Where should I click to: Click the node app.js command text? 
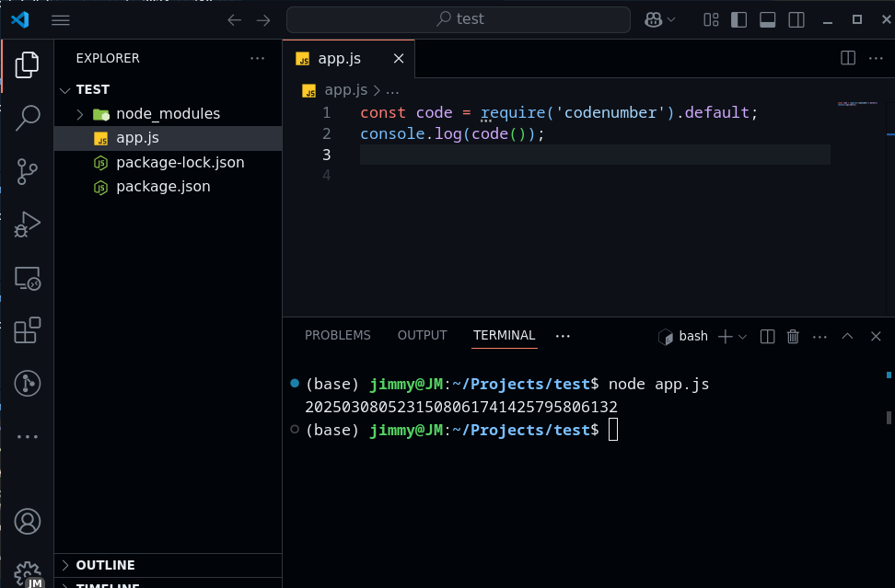658,384
